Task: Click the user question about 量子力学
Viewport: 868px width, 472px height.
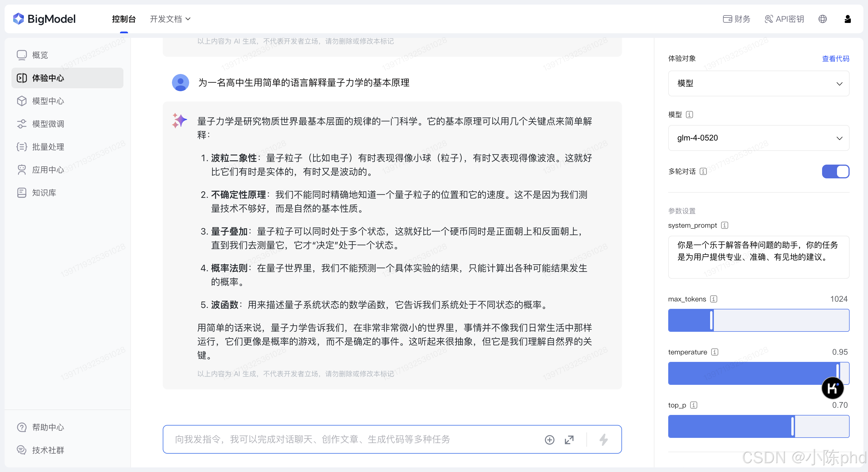Action: point(304,83)
